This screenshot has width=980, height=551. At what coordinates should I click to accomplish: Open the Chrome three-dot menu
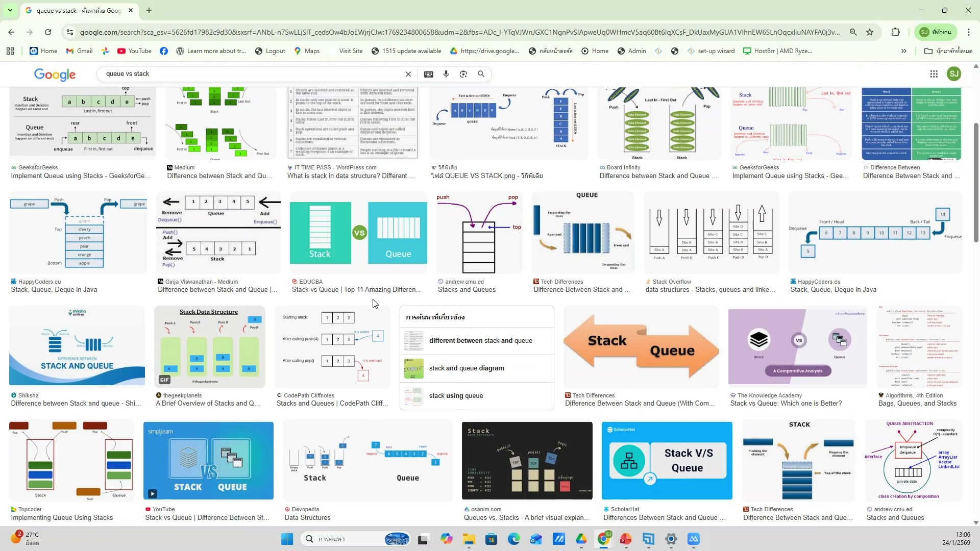point(968,32)
